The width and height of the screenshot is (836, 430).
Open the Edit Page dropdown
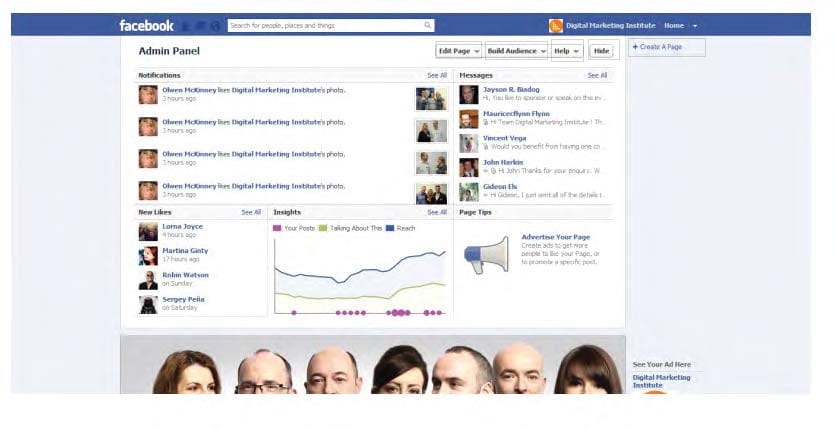[459, 51]
